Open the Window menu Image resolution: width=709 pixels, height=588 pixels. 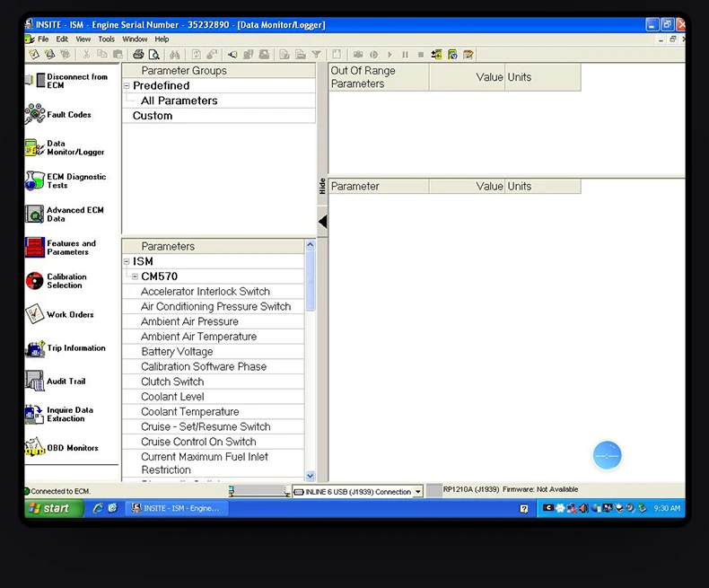135,39
